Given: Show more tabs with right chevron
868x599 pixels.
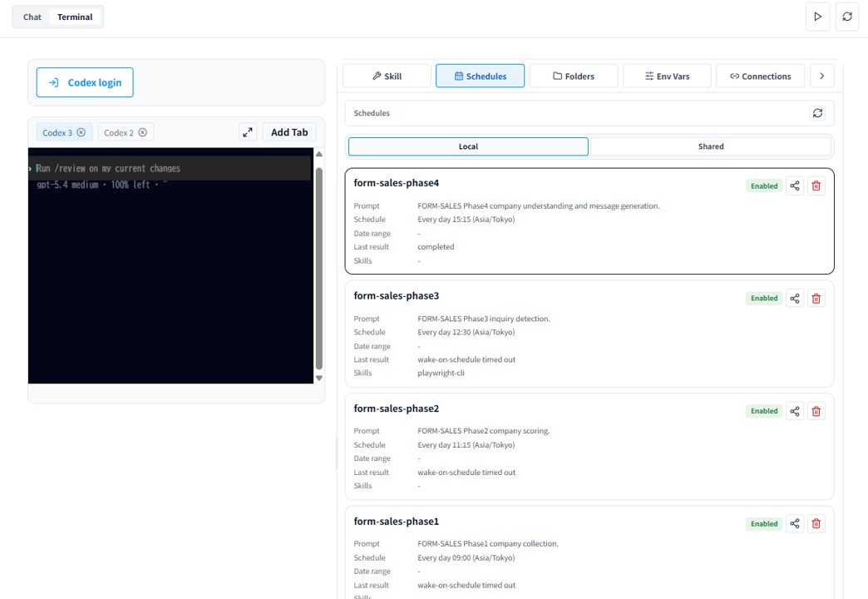Looking at the screenshot, I should coord(822,76).
